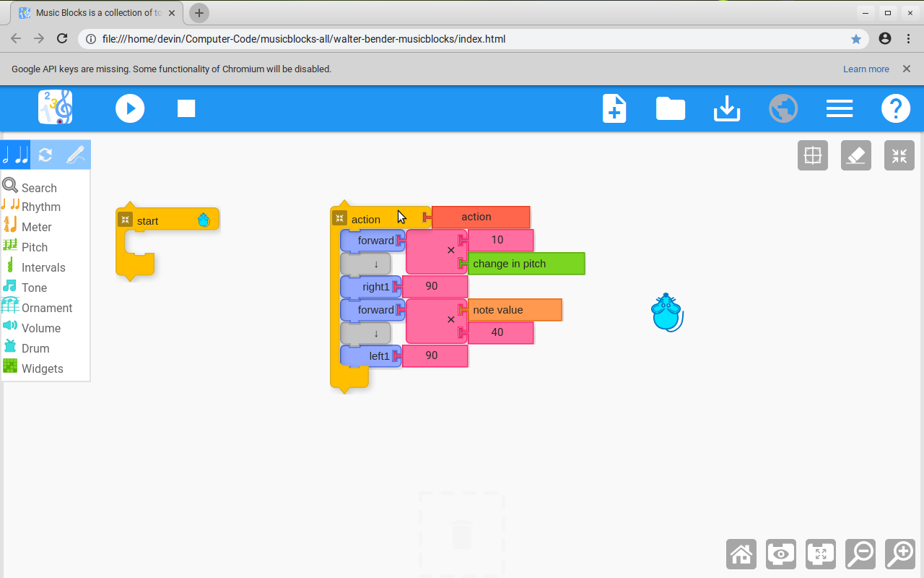This screenshot has width=924, height=578.
Task: Zoom in using the magnifier plus icon
Action: click(x=899, y=554)
